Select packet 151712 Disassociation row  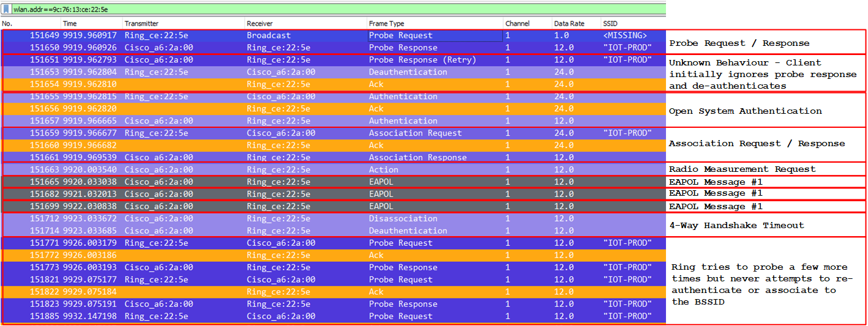coord(333,219)
